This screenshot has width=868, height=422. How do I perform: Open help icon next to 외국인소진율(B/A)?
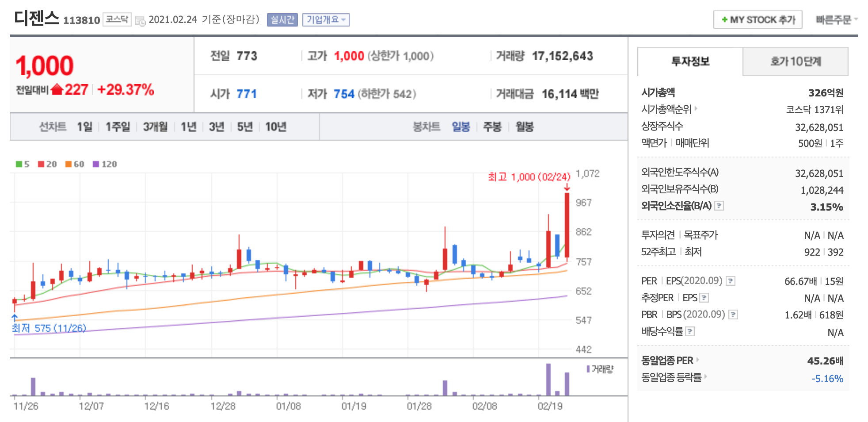pos(719,206)
